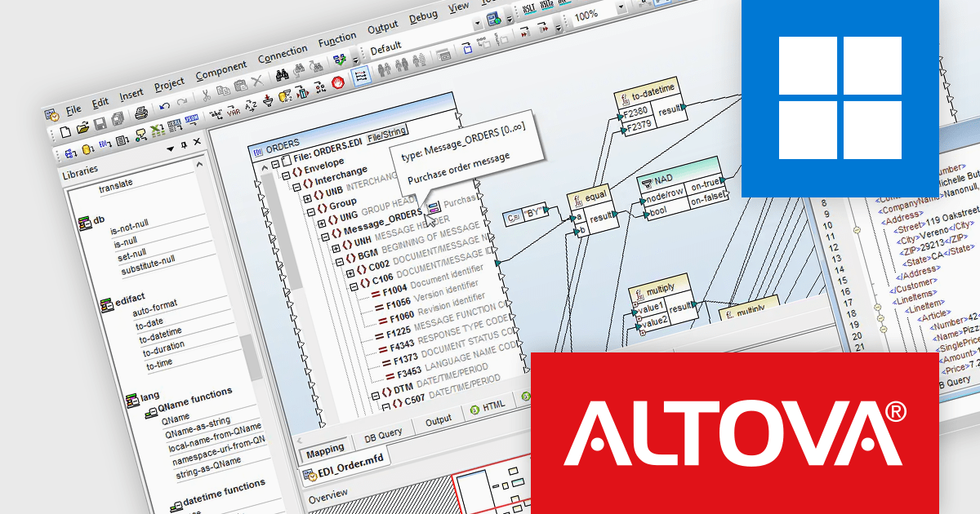
Task: Click the Open folder toolbar icon
Action: tap(82, 128)
